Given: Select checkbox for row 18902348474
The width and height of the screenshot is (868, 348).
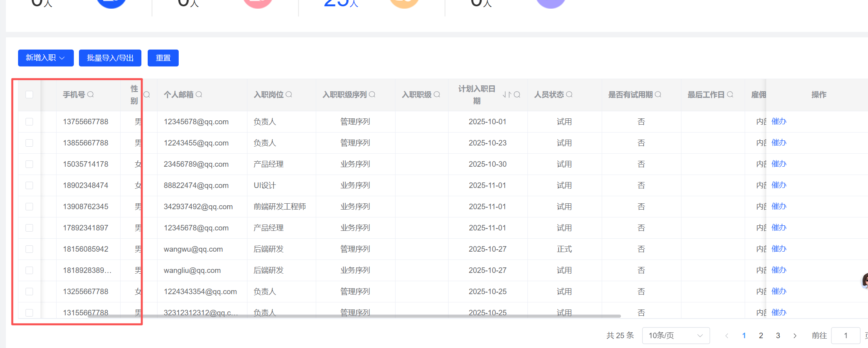Looking at the screenshot, I should point(29,186).
